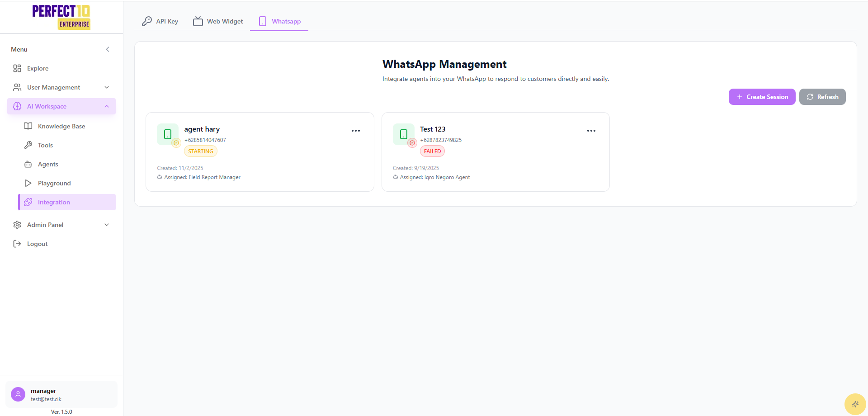This screenshot has width=868, height=416.
Task: Click Test 123 session name
Action: coord(433,129)
